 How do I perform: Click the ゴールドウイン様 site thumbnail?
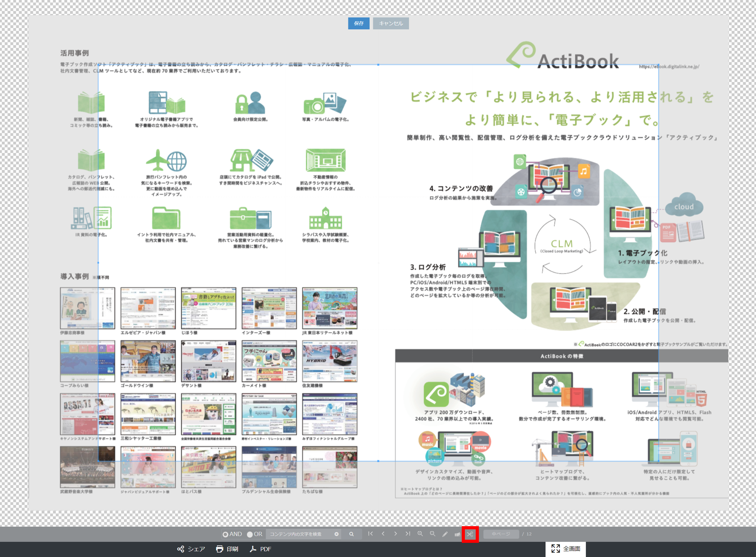[148, 361]
